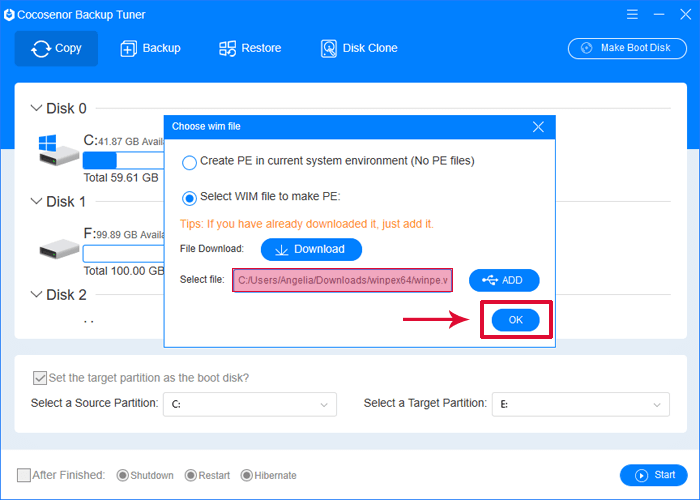The width and height of the screenshot is (700, 500).
Task: Switch to the Restore tab
Action: (x=250, y=48)
